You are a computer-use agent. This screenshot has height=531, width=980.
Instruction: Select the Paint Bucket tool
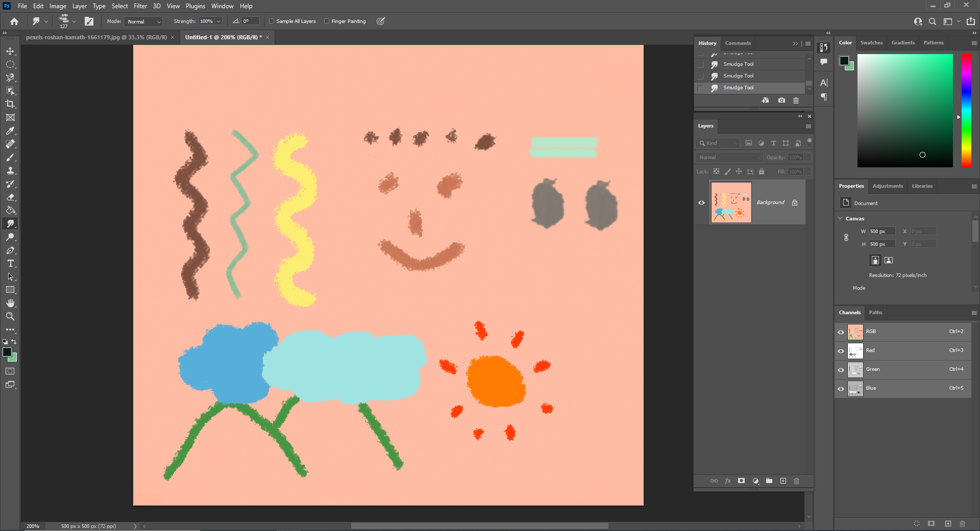tap(10, 210)
